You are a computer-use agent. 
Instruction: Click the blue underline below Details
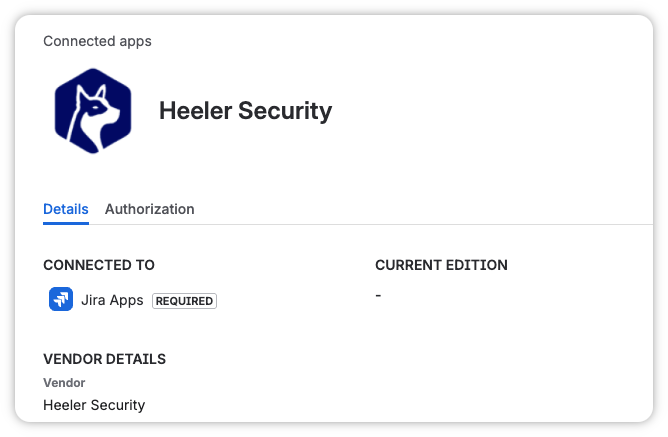tap(66, 223)
